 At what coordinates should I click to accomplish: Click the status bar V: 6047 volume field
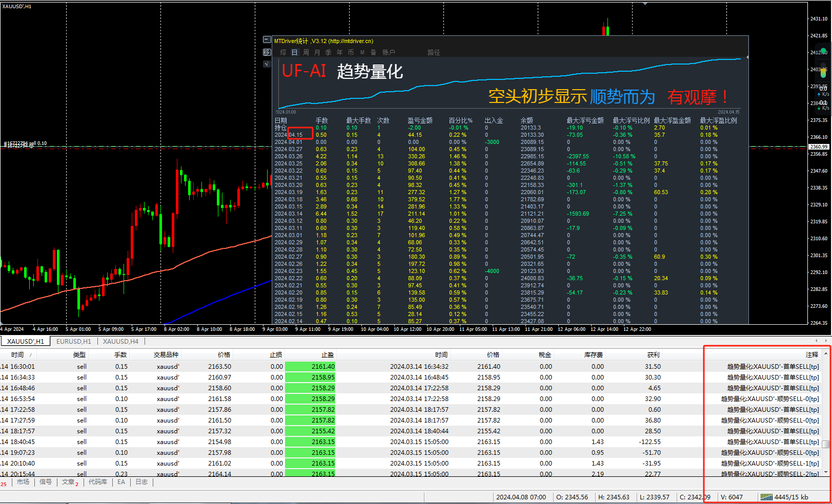point(732,497)
